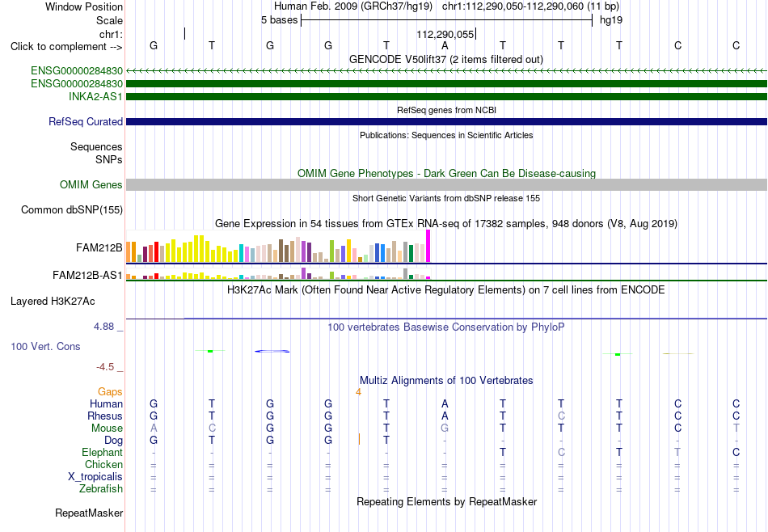The width and height of the screenshot is (768, 532).
Task: Open GENCODE V50lift37 track title
Action: click(446, 59)
